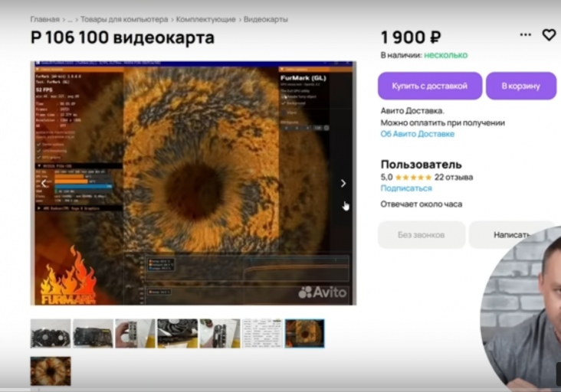Open Видеокарты breadcrumb
Screen dimensions: 561x392
265,19
